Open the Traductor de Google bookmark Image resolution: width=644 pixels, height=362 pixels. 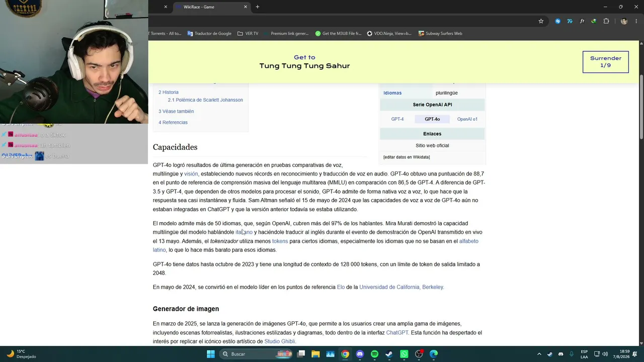209,34
